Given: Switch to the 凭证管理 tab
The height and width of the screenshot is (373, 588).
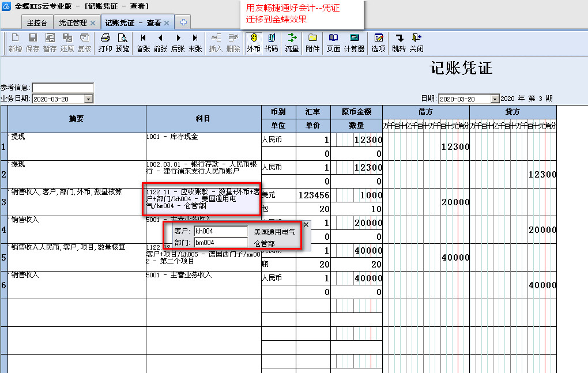Looking at the screenshot, I should (x=73, y=23).
